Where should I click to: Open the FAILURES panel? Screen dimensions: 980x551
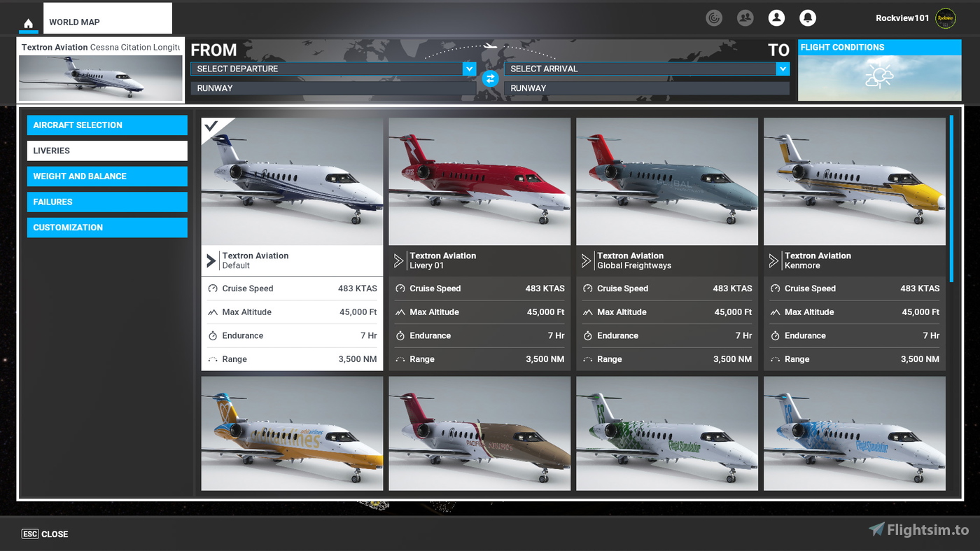[106, 202]
